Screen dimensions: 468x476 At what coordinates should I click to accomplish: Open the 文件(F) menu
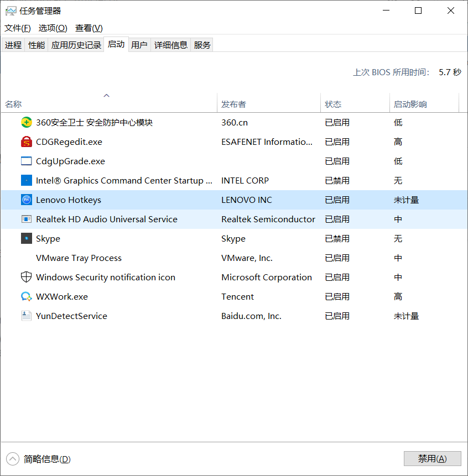[18, 28]
